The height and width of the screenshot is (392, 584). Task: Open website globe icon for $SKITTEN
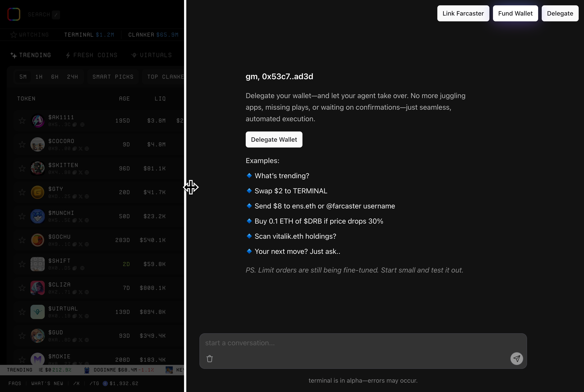tap(87, 172)
